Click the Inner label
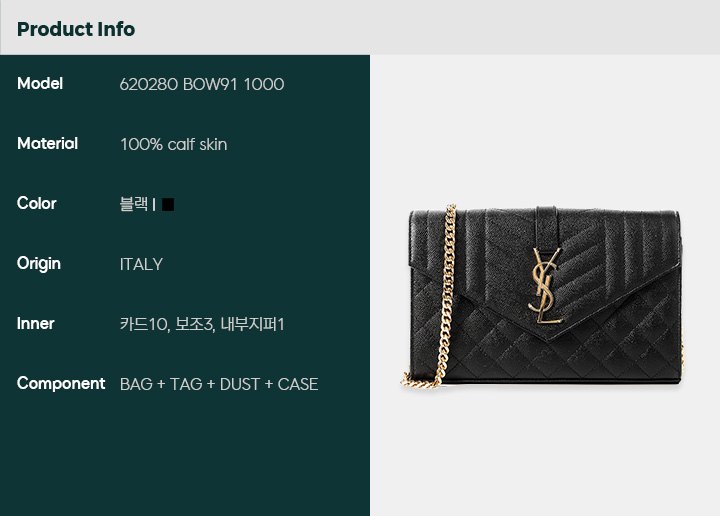Image resolution: width=720 pixels, height=516 pixels. (36, 324)
